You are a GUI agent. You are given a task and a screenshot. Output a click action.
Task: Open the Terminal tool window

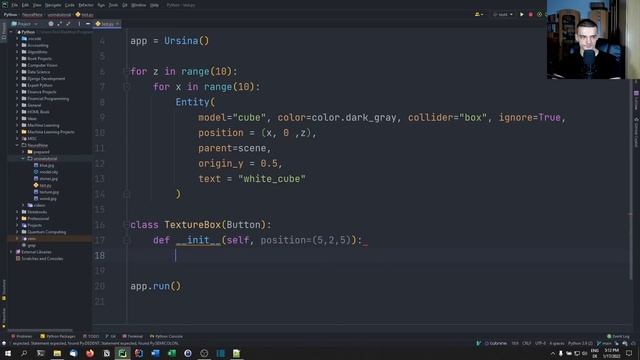pos(133,336)
